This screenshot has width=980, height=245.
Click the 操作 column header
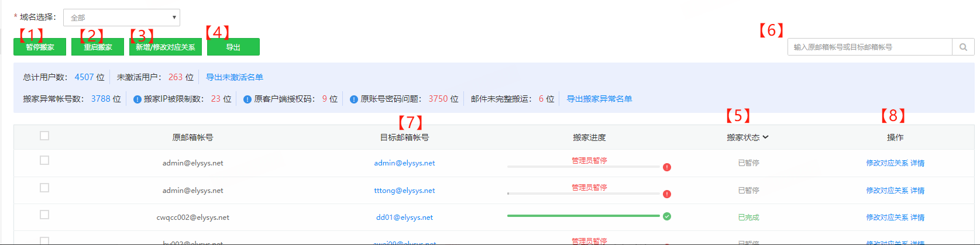click(895, 137)
